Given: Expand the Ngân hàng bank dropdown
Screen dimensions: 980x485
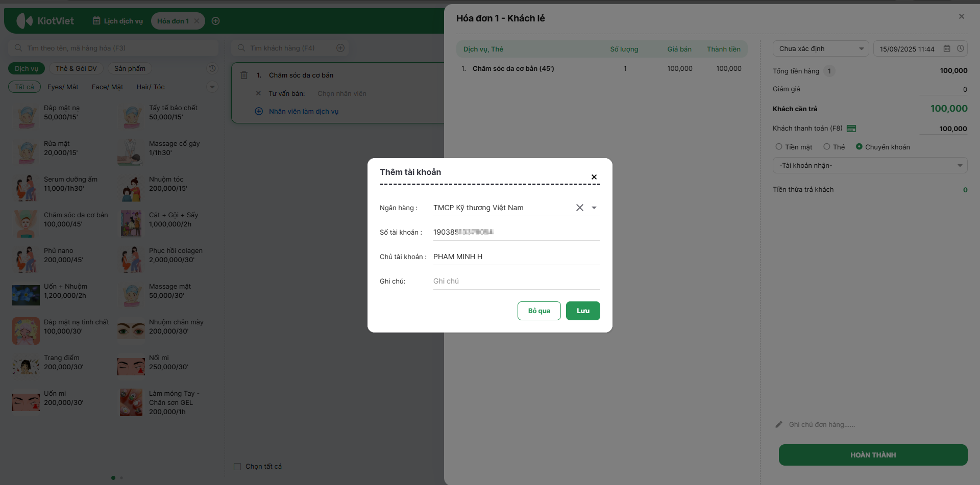Looking at the screenshot, I should (594, 208).
